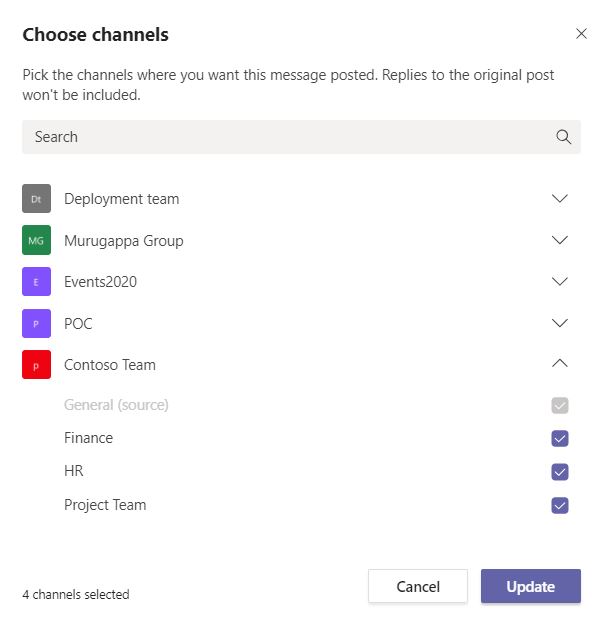Expand the POC team chevron
The width and height of the screenshot is (604, 621).
tap(560, 323)
